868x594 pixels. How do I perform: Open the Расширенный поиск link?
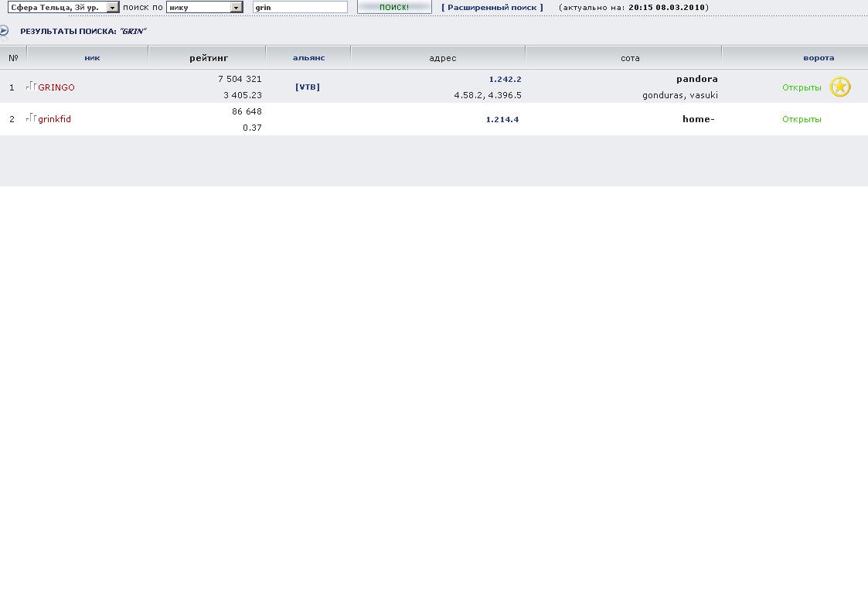pos(492,8)
